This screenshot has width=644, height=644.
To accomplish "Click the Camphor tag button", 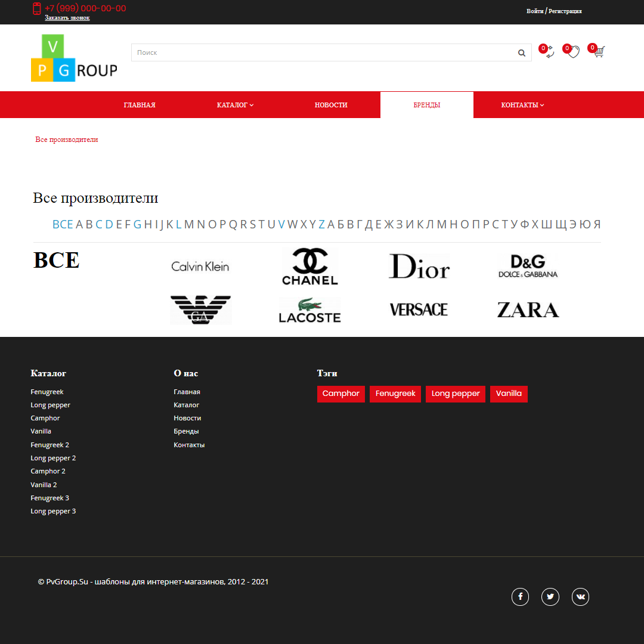I will (x=340, y=394).
